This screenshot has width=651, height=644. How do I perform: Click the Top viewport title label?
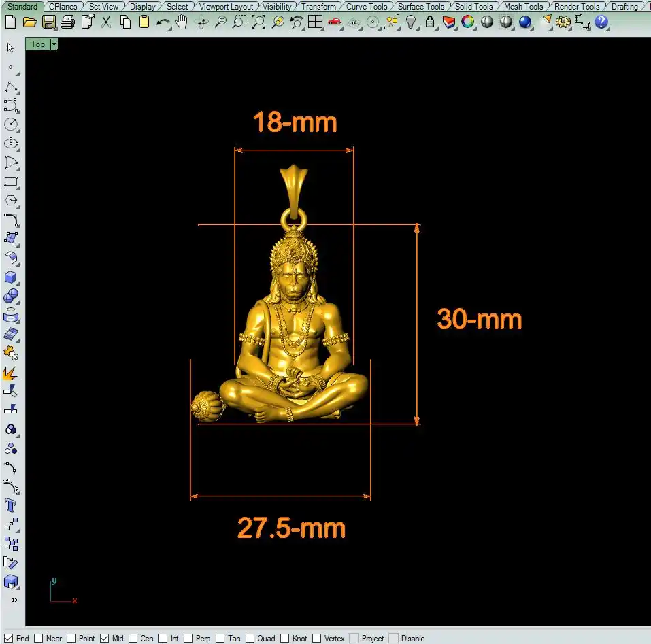coord(38,44)
